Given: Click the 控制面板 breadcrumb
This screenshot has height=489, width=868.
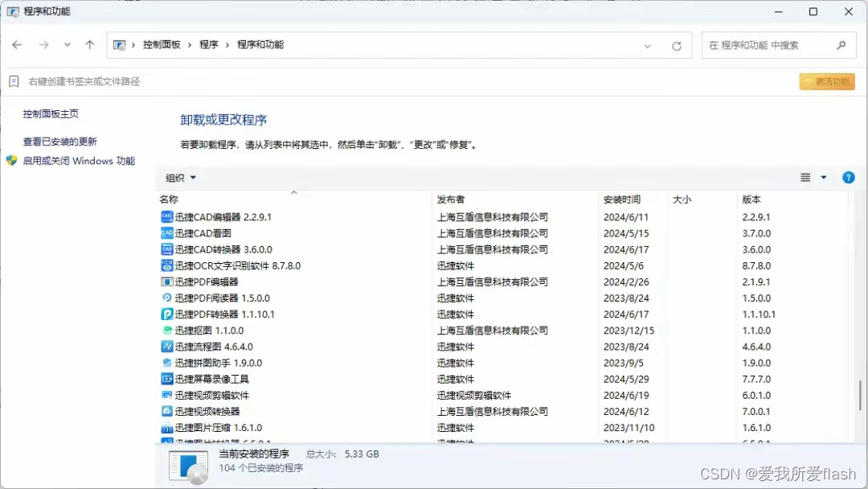Looking at the screenshot, I should tap(162, 45).
